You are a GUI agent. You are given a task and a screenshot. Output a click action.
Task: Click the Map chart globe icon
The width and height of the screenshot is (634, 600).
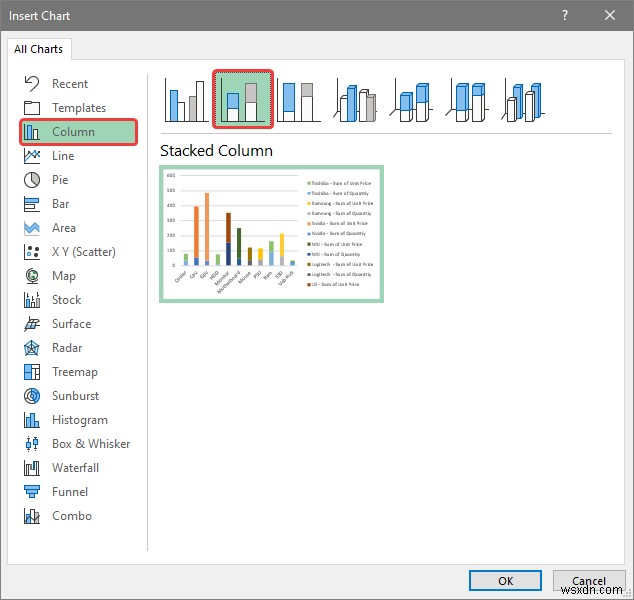[32, 276]
